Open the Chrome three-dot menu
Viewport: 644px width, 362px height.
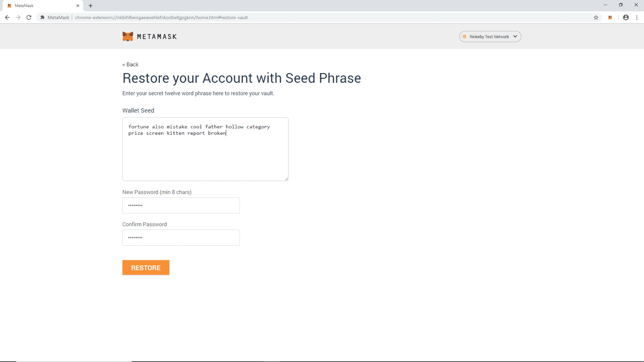637,18
